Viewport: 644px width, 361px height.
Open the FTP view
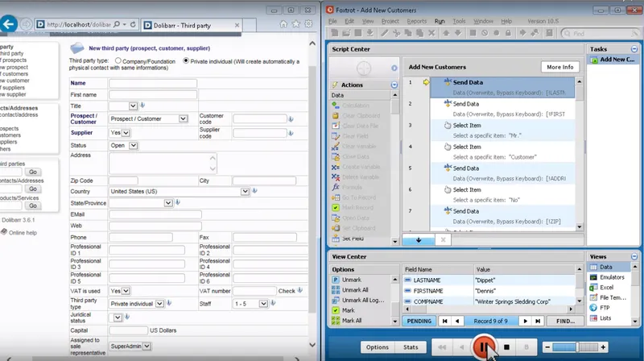tap(605, 308)
